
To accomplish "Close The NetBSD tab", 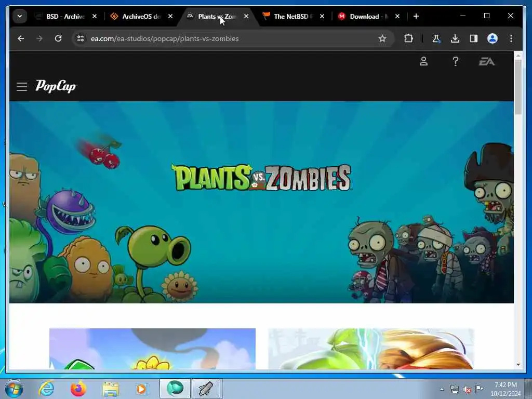I will (x=322, y=16).
